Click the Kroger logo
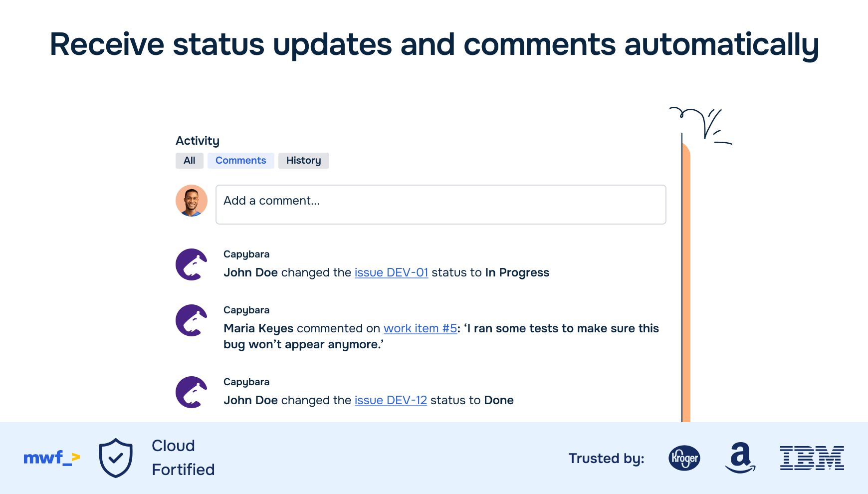This screenshot has height=494, width=868. (684, 458)
